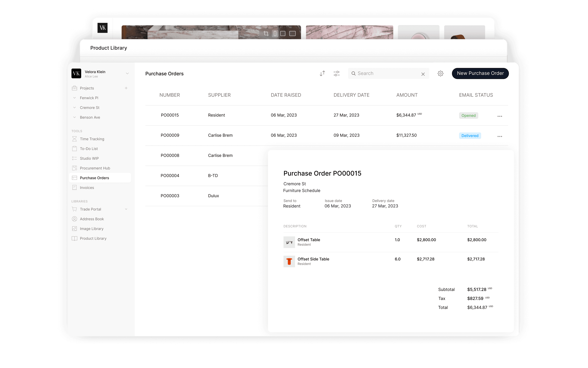Add a new project with plus icon
Image resolution: width=588 pixels, height=368 pixels.
click(x=126, y=88)
